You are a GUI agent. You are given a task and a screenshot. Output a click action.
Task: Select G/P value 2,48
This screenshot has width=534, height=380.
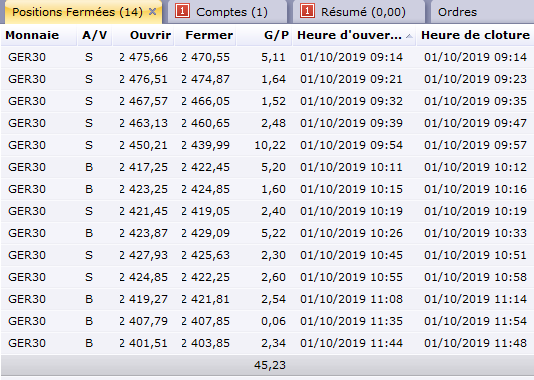(273, 123)
